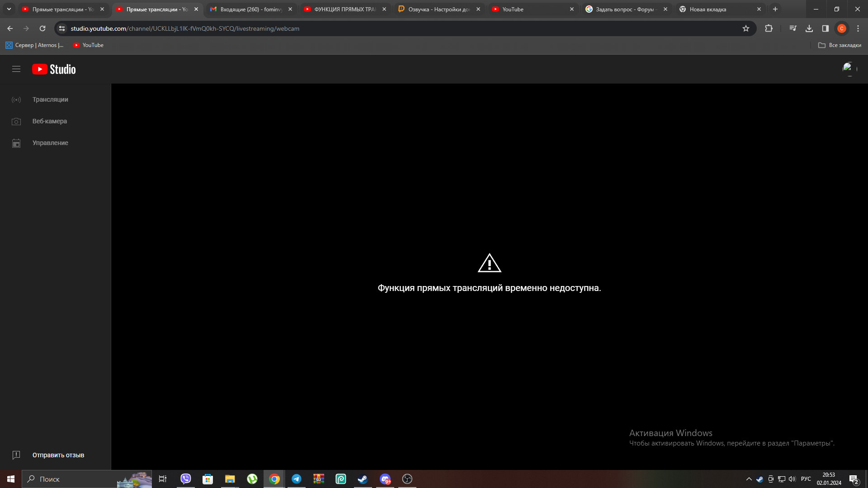868x488 pixels.
Task: Open the Трансляции menu item
Action: (x=50, y=99)
